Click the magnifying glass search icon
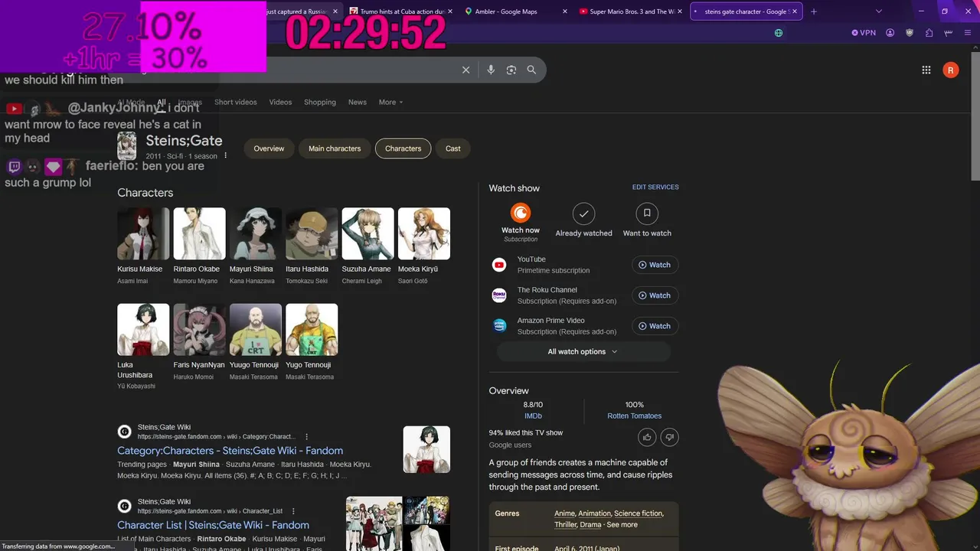 [531, 70]
